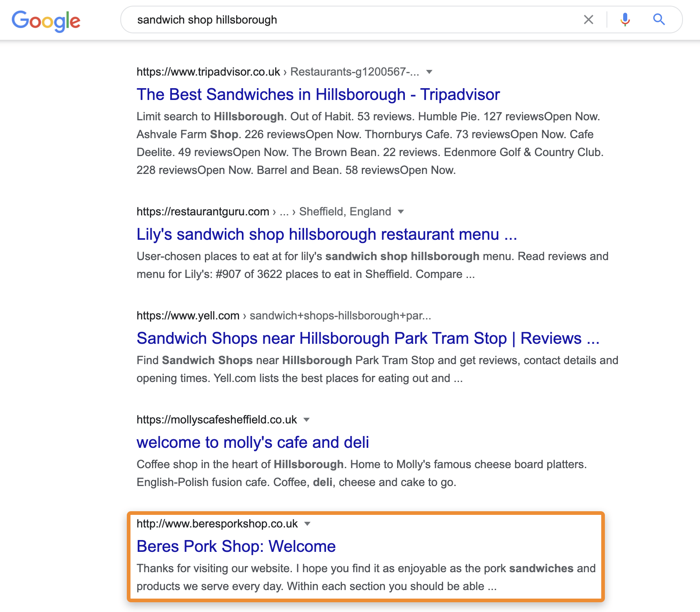Expand mollyscafesheffield result options arrow
Image resolution: width=700 pixels, height=612 pixels.
tap(307, 420)
